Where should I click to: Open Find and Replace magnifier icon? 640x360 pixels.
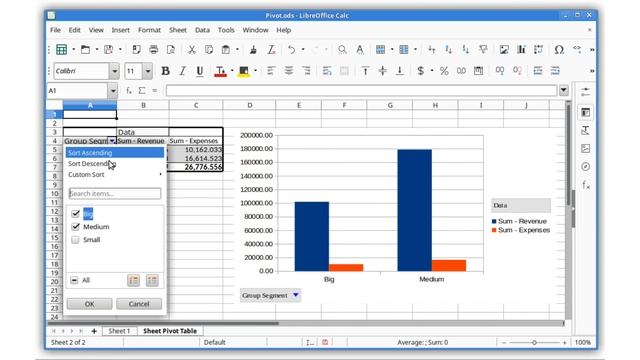[x=342, y=50]
